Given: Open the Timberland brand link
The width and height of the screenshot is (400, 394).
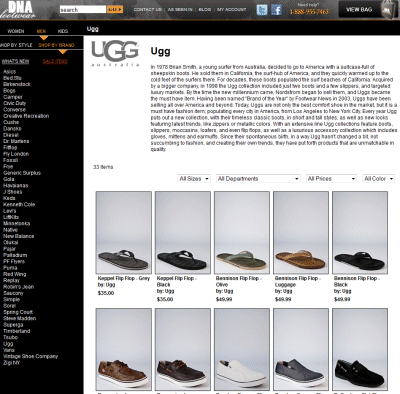Looking at the screenshot, I should [17, 331].
